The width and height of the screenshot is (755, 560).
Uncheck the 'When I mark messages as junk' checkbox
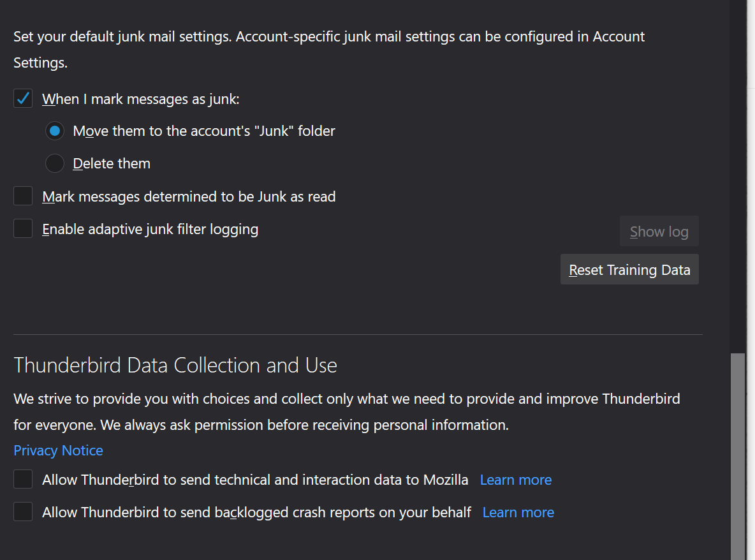point(23,99)
